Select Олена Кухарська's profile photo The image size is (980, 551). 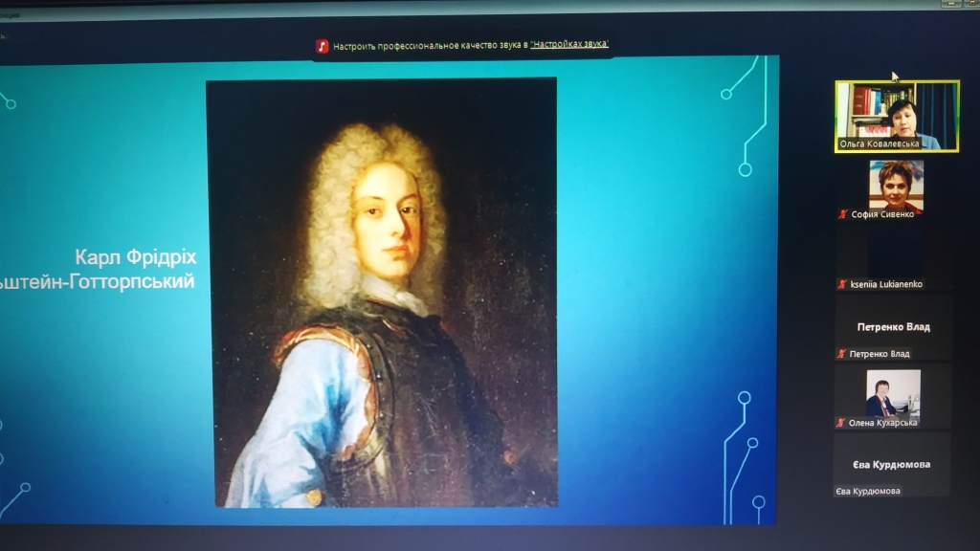tap(893, 392)
